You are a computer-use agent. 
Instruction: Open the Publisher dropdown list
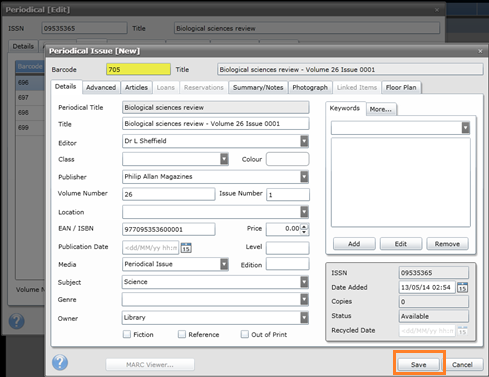tap(304, 177)
